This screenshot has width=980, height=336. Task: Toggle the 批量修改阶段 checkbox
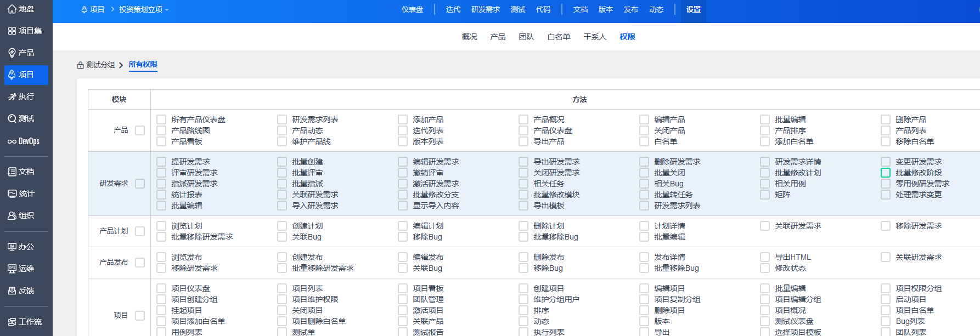click(886, 173)
